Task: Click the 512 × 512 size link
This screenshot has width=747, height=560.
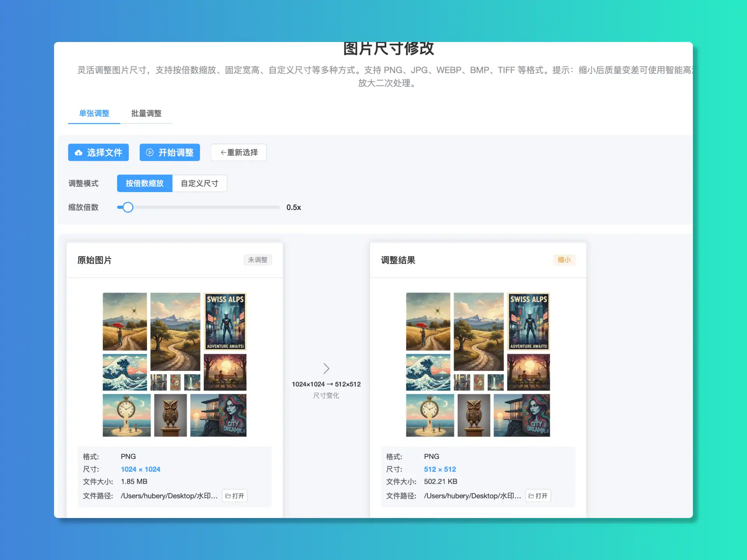Action: pyautogui.click(x=440, y=469)
